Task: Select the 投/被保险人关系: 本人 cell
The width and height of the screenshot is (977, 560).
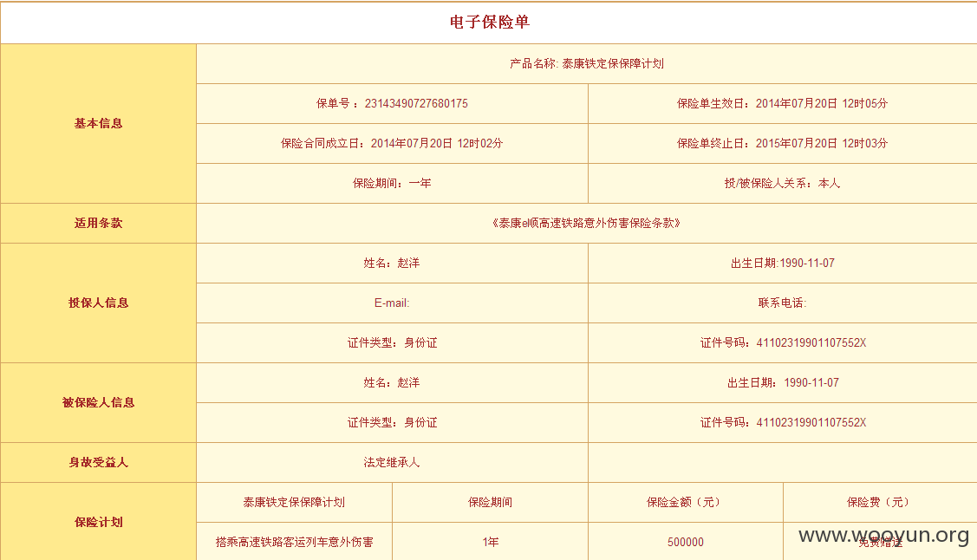Action: pyautogui.click(x=783, y=183)
